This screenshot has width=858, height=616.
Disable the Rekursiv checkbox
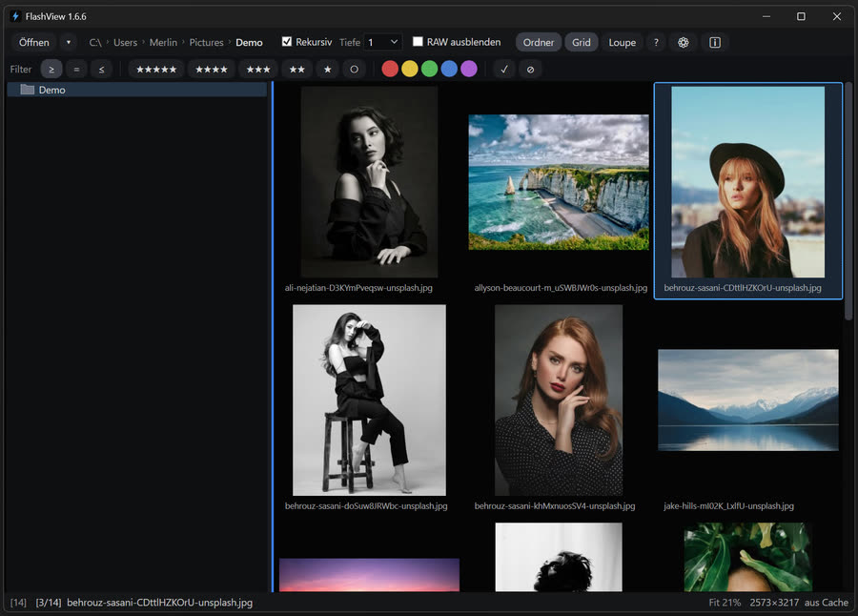(x=286, y=42)
